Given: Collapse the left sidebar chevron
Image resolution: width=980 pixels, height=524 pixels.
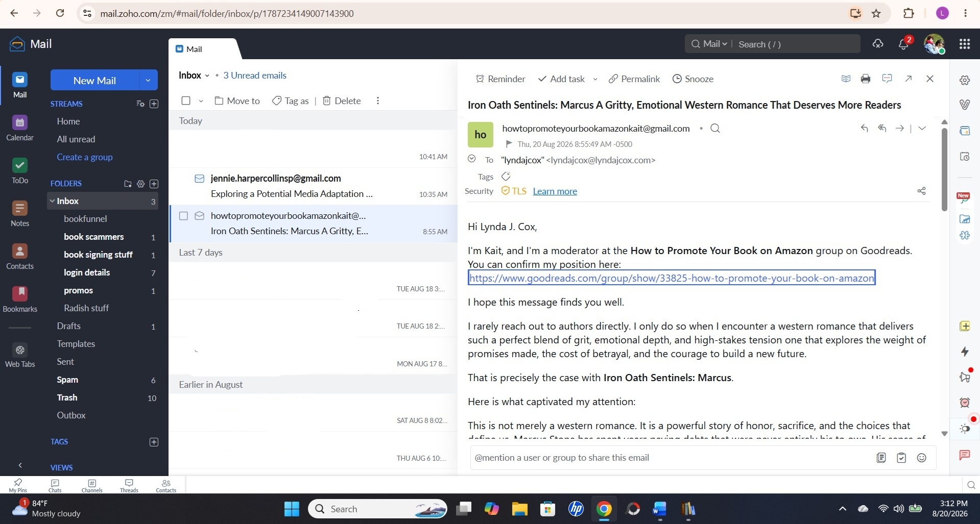Looking at the screenshot, I should tap(20, 465).
